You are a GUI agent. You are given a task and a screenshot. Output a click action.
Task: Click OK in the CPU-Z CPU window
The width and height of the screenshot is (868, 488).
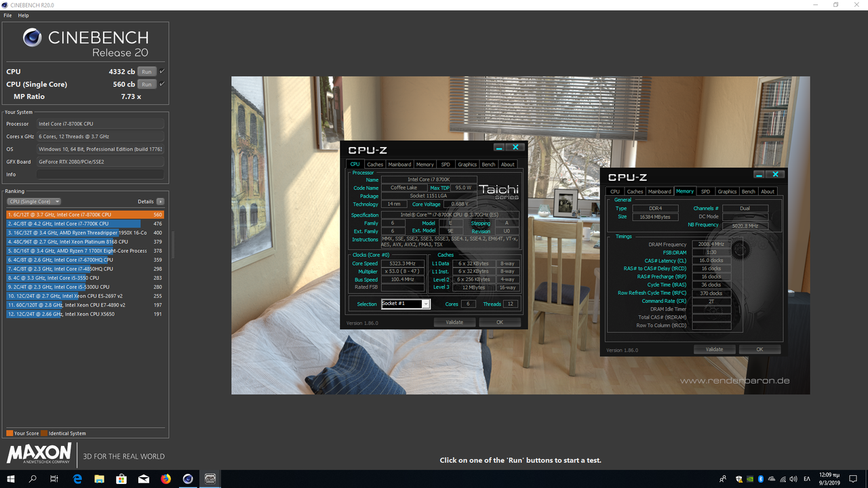point(500,322)
